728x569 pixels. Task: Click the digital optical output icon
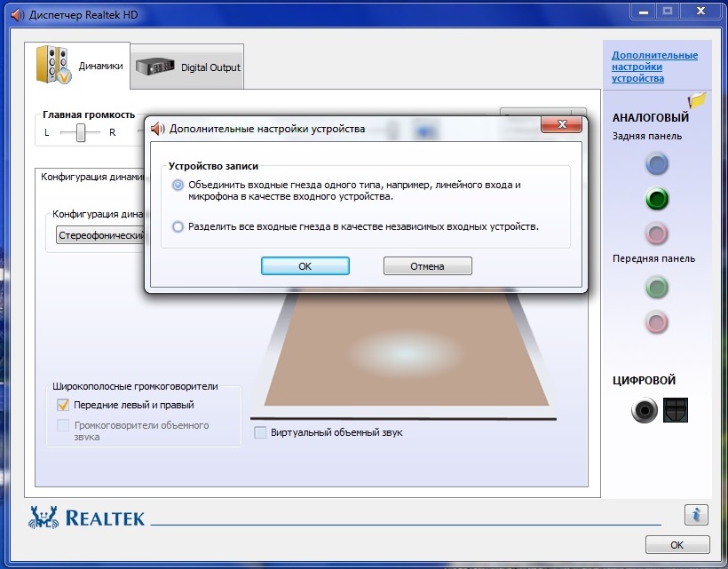(x=676, y=410)
